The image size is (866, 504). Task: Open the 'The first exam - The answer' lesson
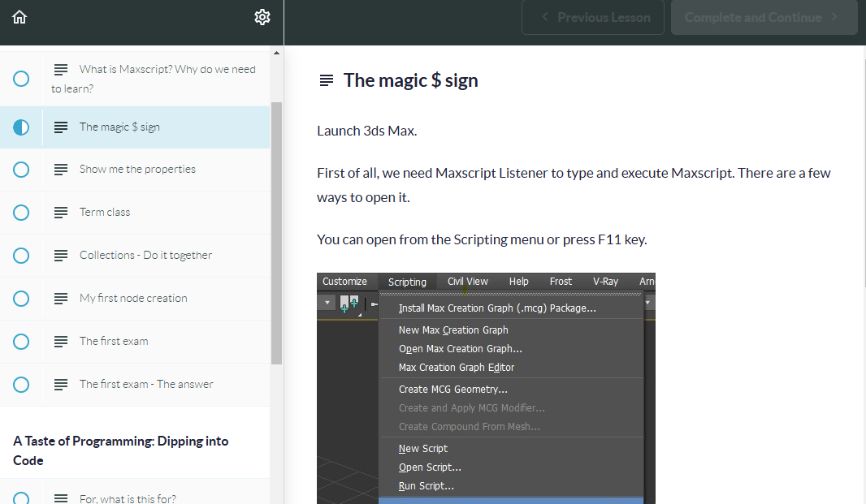[135, 385]
